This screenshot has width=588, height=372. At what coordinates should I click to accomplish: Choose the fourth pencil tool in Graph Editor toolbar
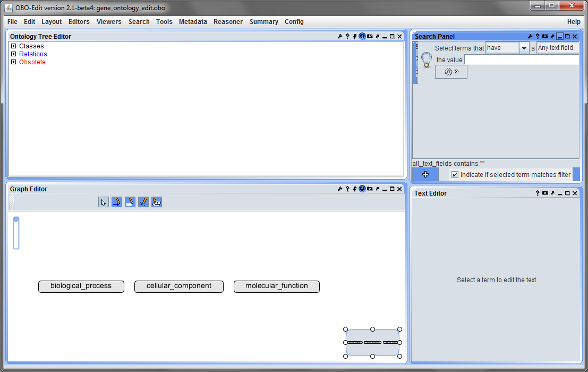(x=143, y=202)
